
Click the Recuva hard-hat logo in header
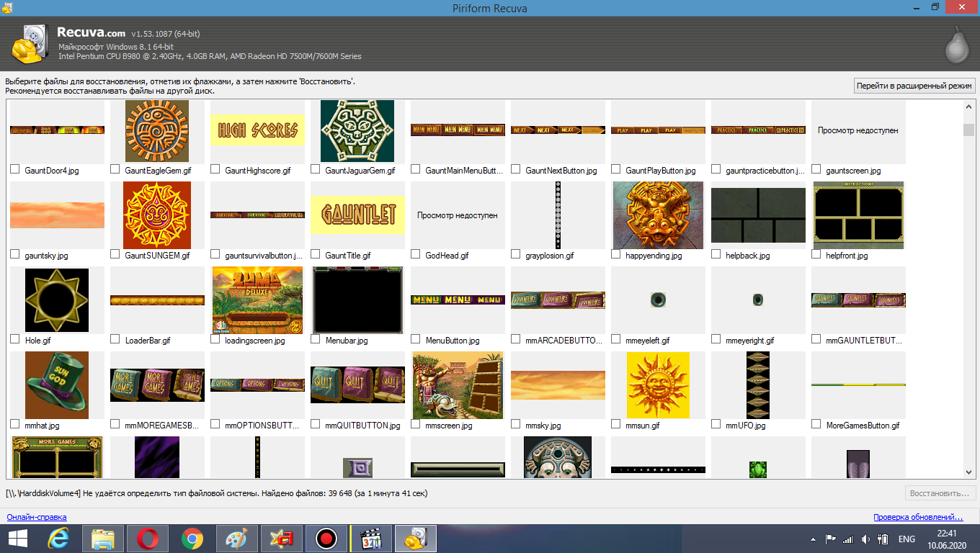(x=31, y=44)
